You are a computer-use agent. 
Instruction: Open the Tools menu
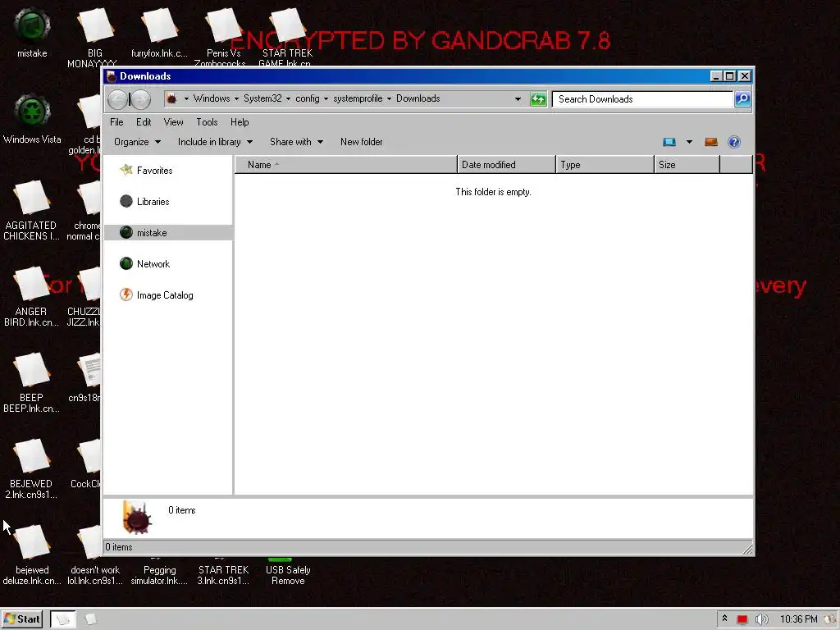(207, 122)
